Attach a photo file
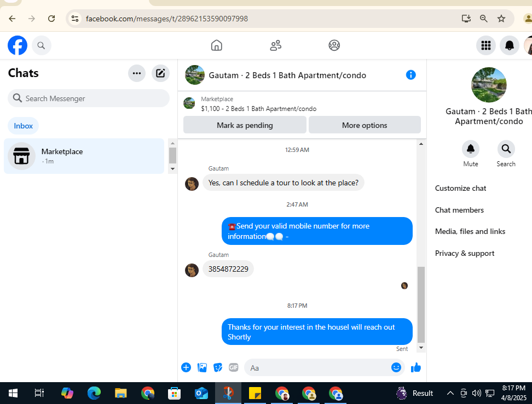532x404 pixels. click(202, 367)
